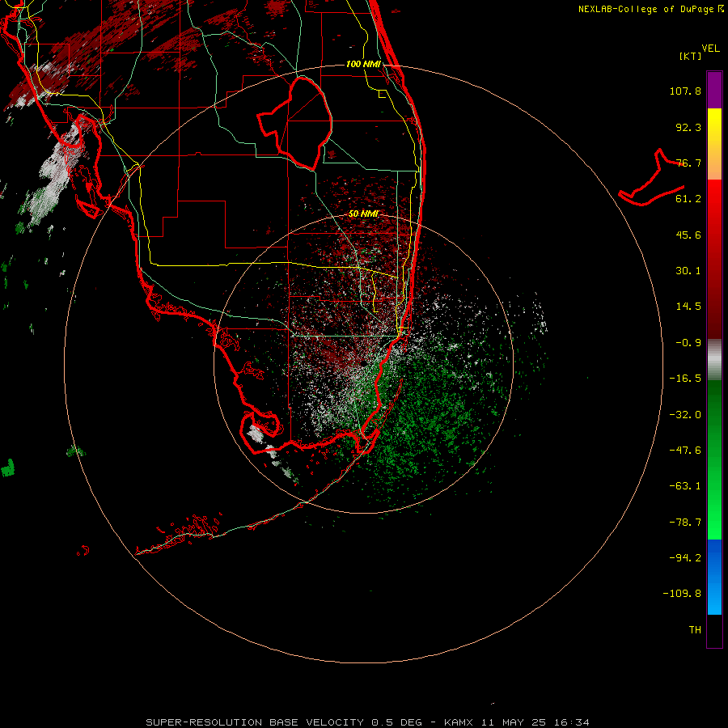The width and height of the screenshot is (728, 728).
Task: Click the 107.8 velocity scale value
Action: (x=685, y=91)
